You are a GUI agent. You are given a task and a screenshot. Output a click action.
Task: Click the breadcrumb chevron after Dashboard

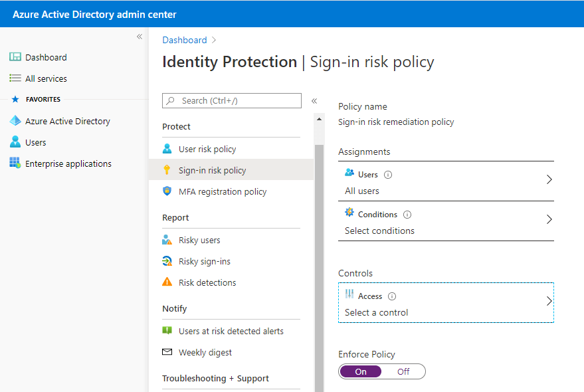tap(214, 41)
